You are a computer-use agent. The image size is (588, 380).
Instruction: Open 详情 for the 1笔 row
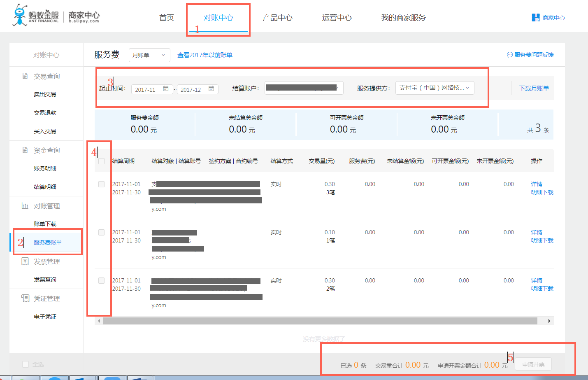point(537,232)
